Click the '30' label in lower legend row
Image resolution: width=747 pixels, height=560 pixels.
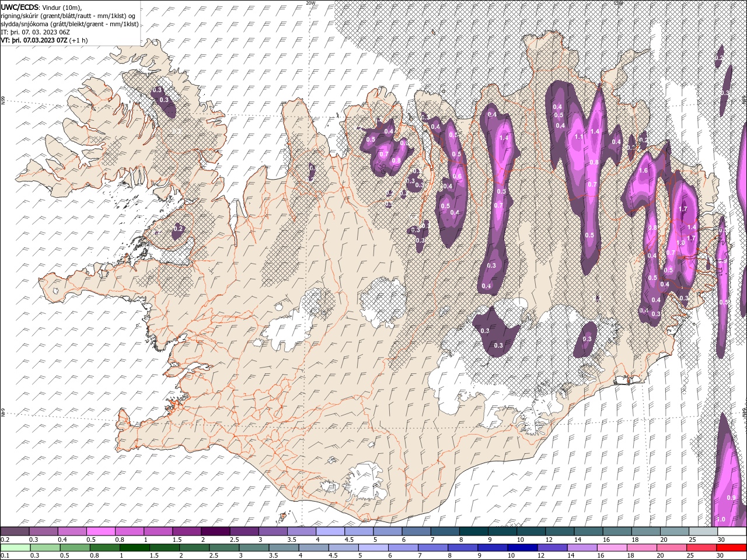720,555
